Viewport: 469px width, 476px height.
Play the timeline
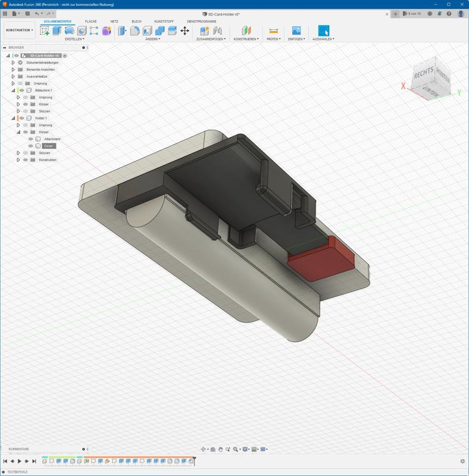tap(20, 461)
